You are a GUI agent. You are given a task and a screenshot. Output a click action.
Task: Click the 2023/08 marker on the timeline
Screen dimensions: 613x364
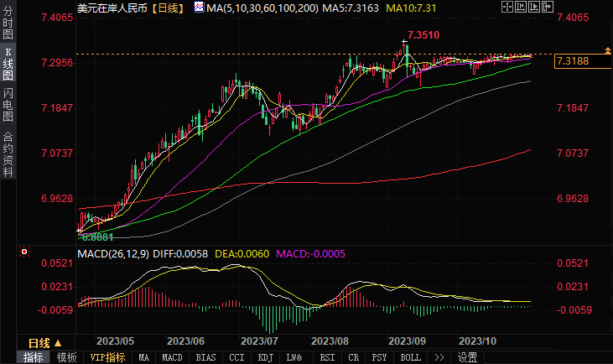point(330,341)
